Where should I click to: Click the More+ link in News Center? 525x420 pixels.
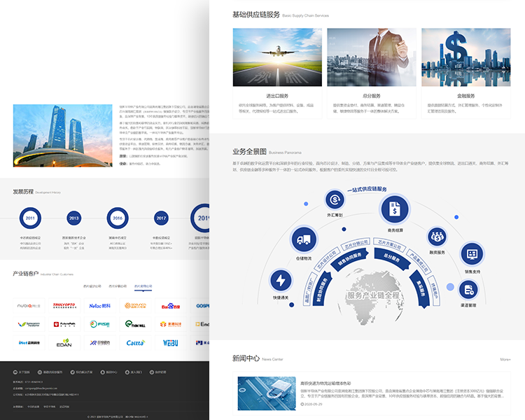tap(505, 359)
